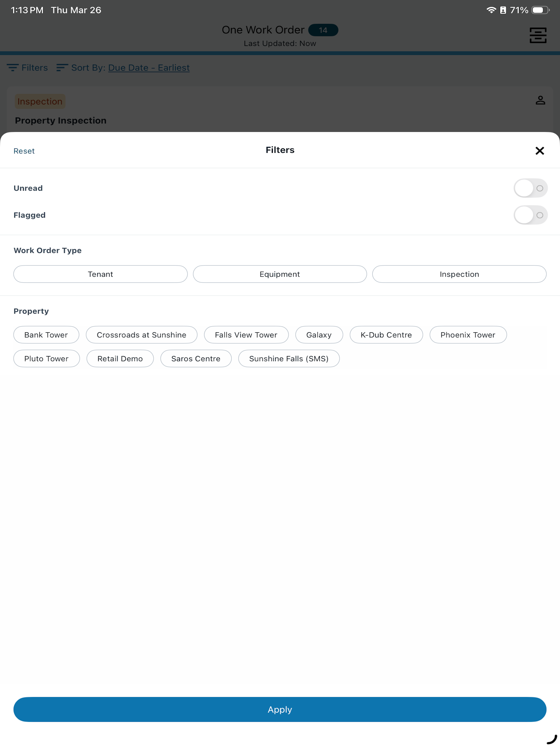The width and height of the screenshot is (560, 747).
Task: Open the menu icon in the top right header
Action: click(538, 36)
